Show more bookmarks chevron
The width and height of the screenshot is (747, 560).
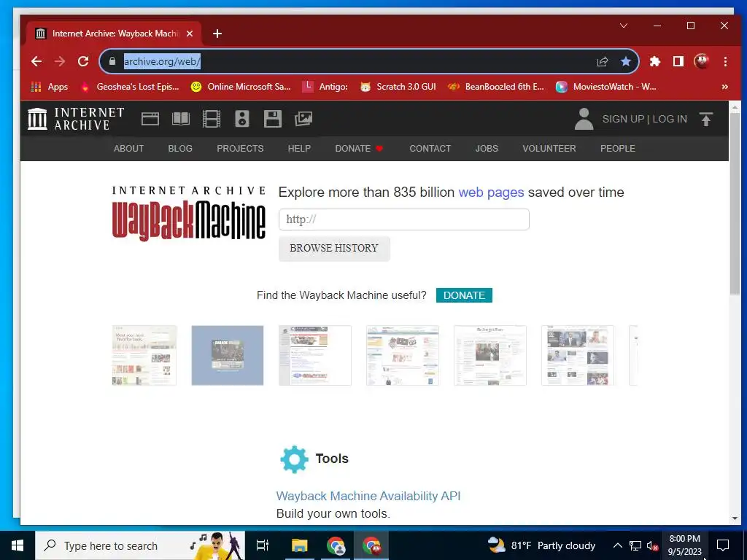[724, 87]
